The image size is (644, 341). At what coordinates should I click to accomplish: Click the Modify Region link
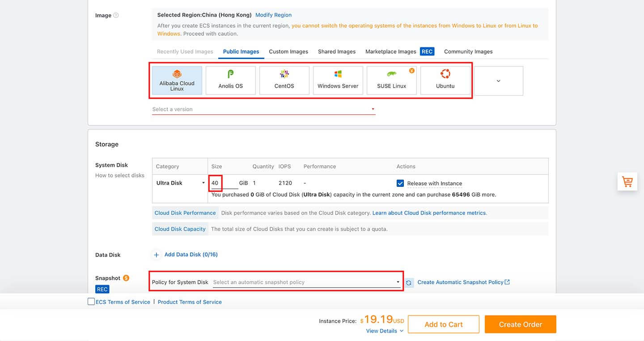(273, 15)
